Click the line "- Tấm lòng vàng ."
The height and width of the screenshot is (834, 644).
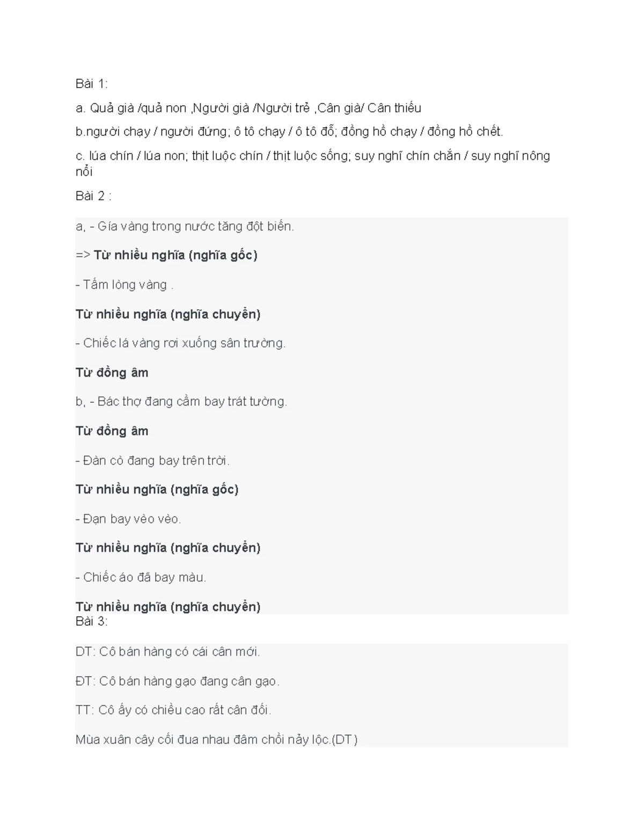pyautogui.click(x=125, y=285)
